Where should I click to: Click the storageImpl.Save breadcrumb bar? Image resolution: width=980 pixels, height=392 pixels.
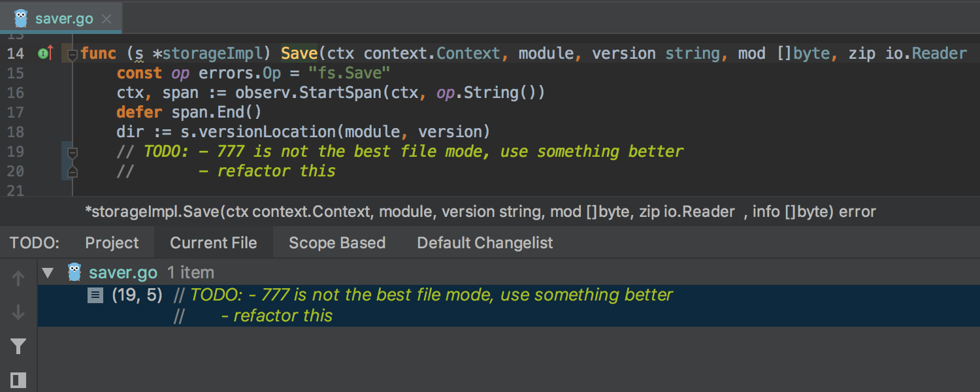coord(480,212)
